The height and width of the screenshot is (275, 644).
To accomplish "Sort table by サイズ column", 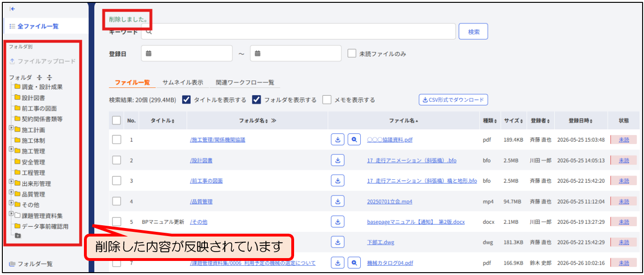I will point(513,121).
